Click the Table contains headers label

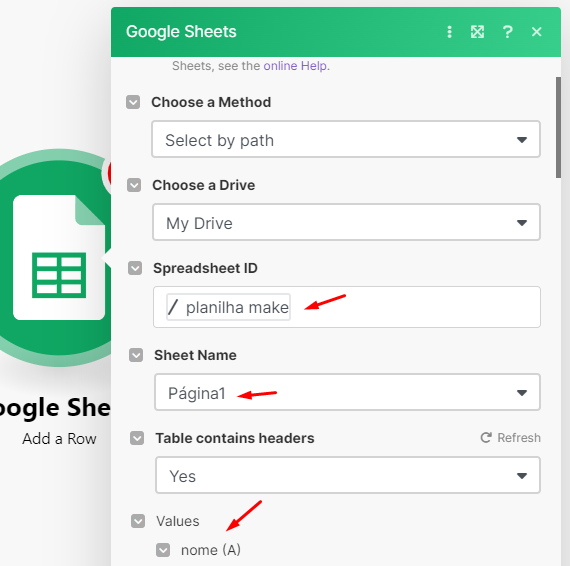[235, 438]
